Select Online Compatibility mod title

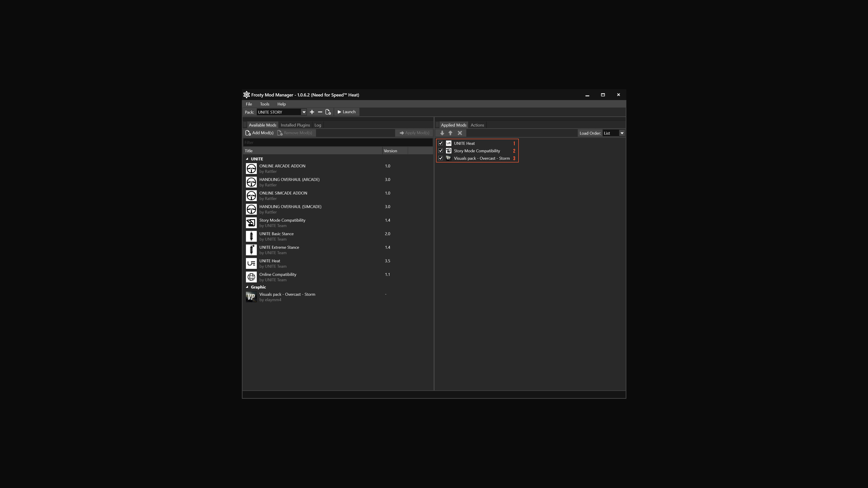[278, 274]
